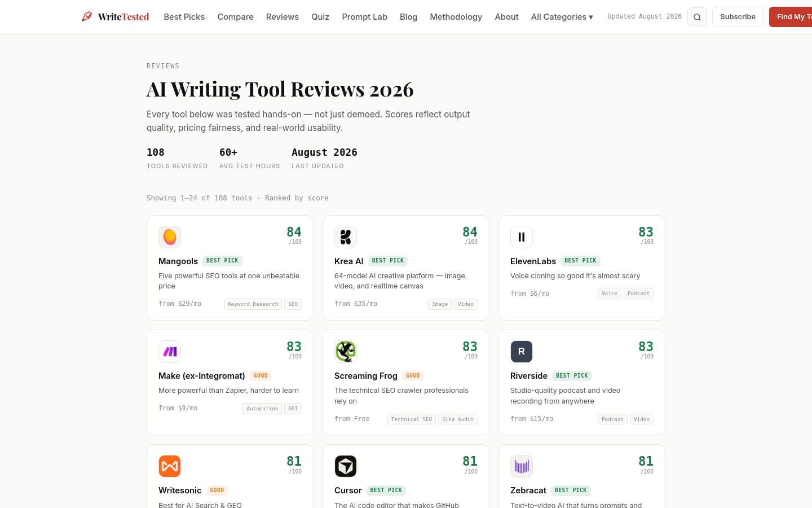The width and height of the screenshot is (812, 508).
Task: Click 'Updated August 2026' header text
Action: [645, 16]
